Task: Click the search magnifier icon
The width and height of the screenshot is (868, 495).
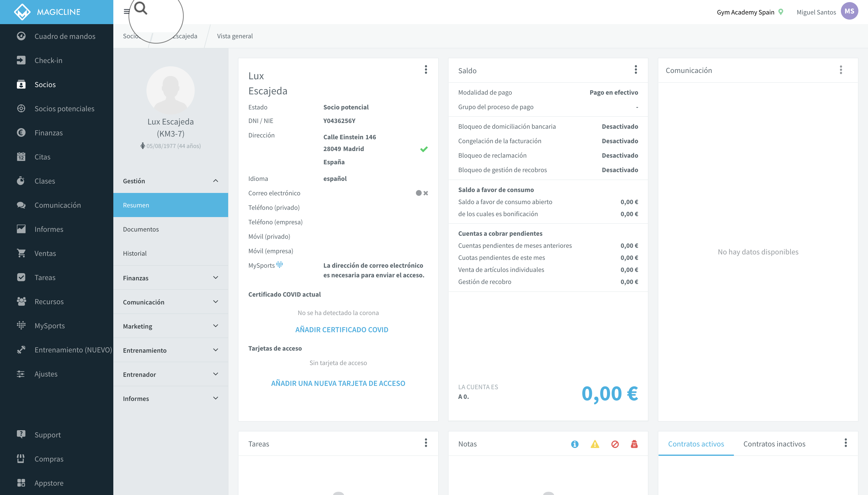Action: (141, 8)
